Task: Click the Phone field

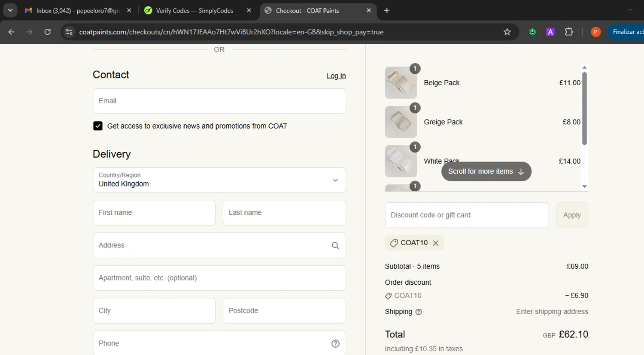Action: [219, 343]
